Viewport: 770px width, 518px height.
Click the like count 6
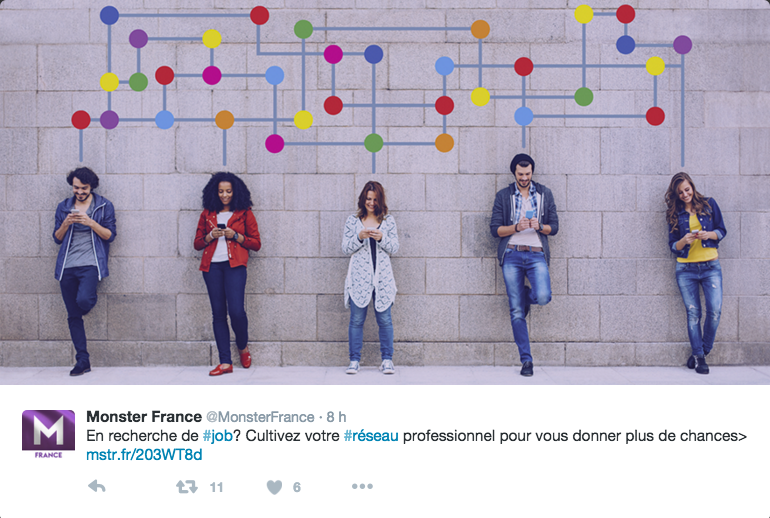tap(297, 487)
